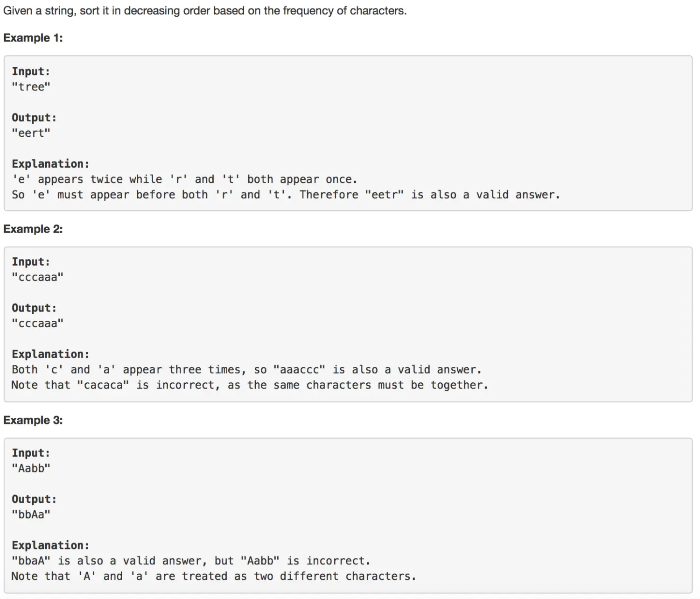Click the "Input:" label in Example 1
This screenshot has height=599, width=700.
pyautogui.click(x=31, y=71)
